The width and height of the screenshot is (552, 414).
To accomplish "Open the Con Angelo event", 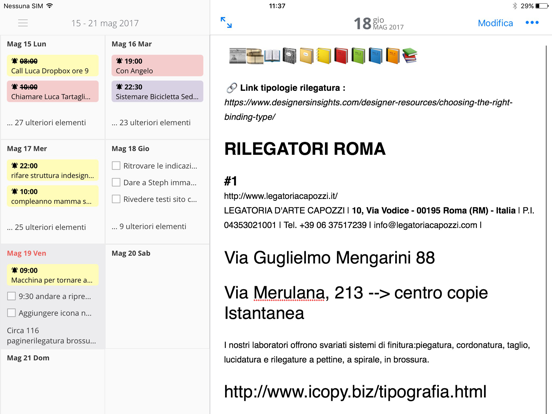I will tap(157, 65).
